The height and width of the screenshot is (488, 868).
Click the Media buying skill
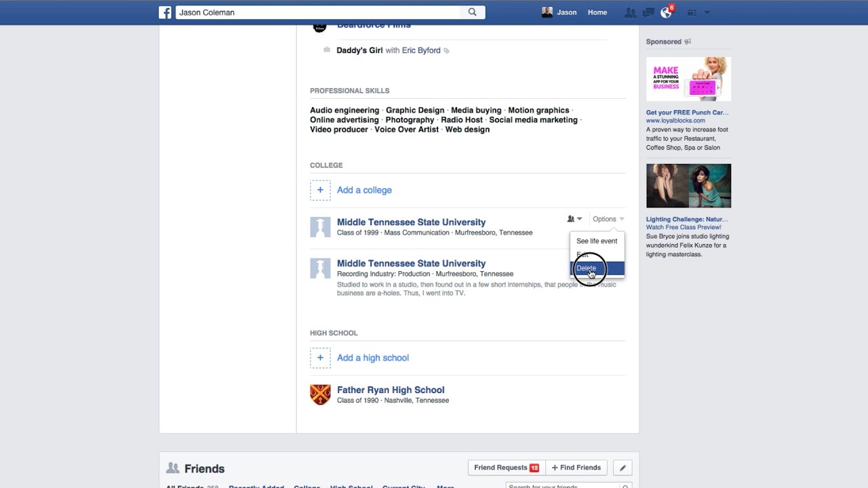(x=476, y=110)
